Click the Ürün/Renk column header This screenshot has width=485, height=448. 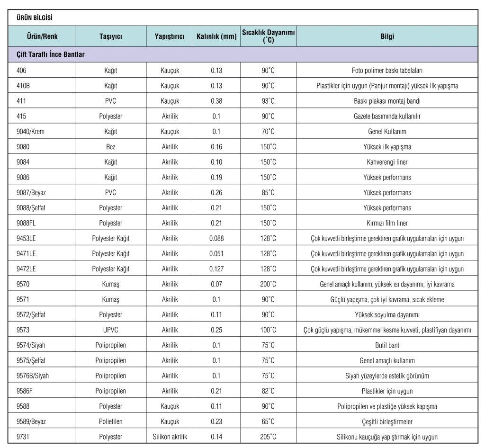[x=42, y=36]
